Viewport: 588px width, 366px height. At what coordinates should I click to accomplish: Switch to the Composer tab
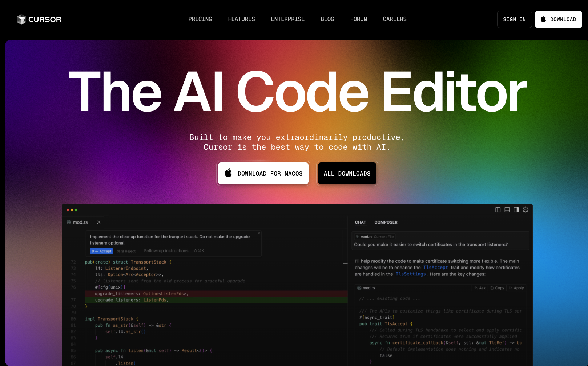click(386, 222)
